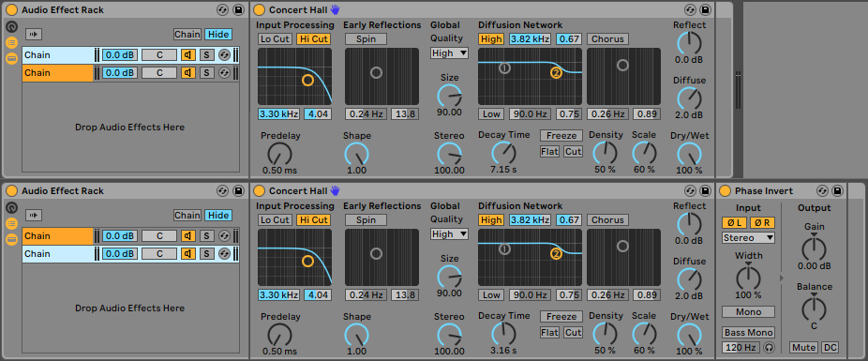Click the Balance knob in Phase Invert
Viewport: 868px width, 361px height.
(x=814, y=308)
